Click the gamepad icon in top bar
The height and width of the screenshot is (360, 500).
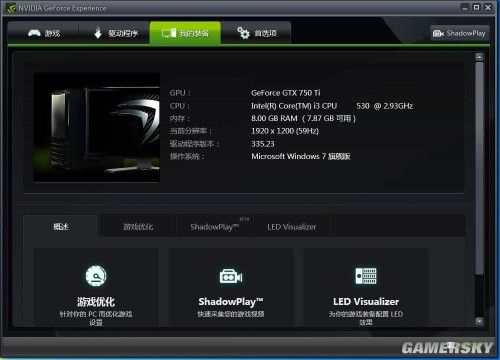pos(34,33)
